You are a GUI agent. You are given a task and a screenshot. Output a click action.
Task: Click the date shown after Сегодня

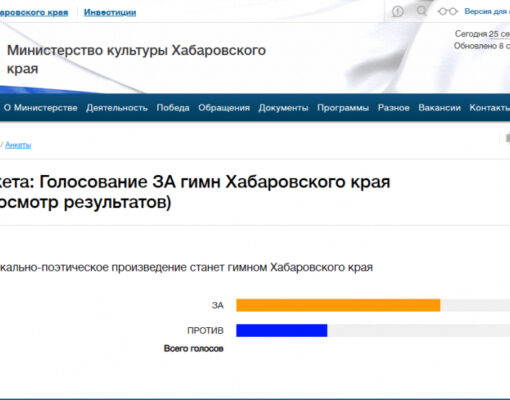tap(499, 34)
